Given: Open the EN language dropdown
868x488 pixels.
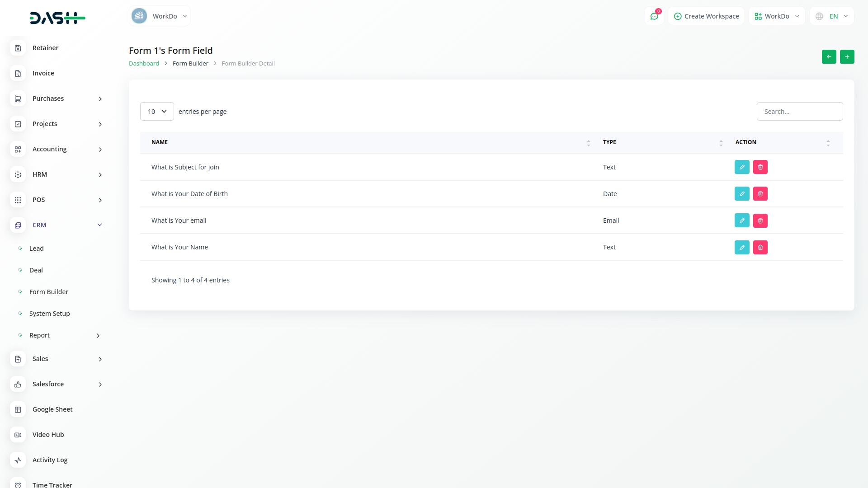Looking at the screenshot, I should point(832,16).
